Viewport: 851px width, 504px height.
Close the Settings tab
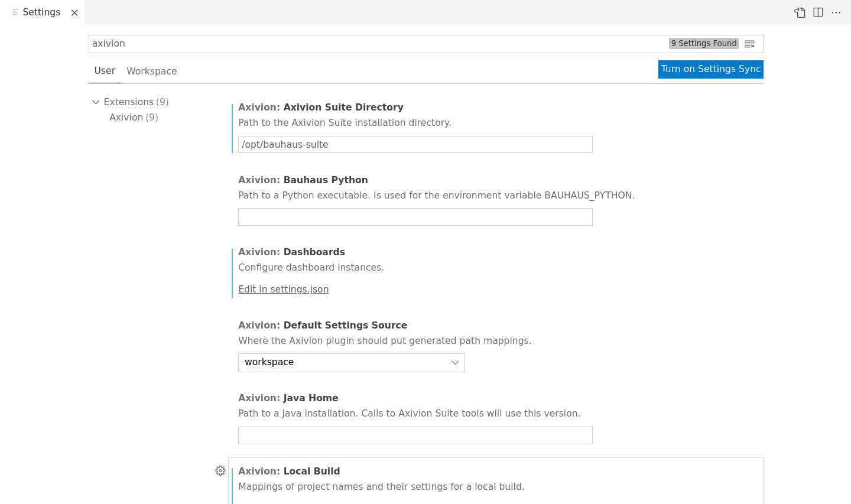[x=74, y=12]
